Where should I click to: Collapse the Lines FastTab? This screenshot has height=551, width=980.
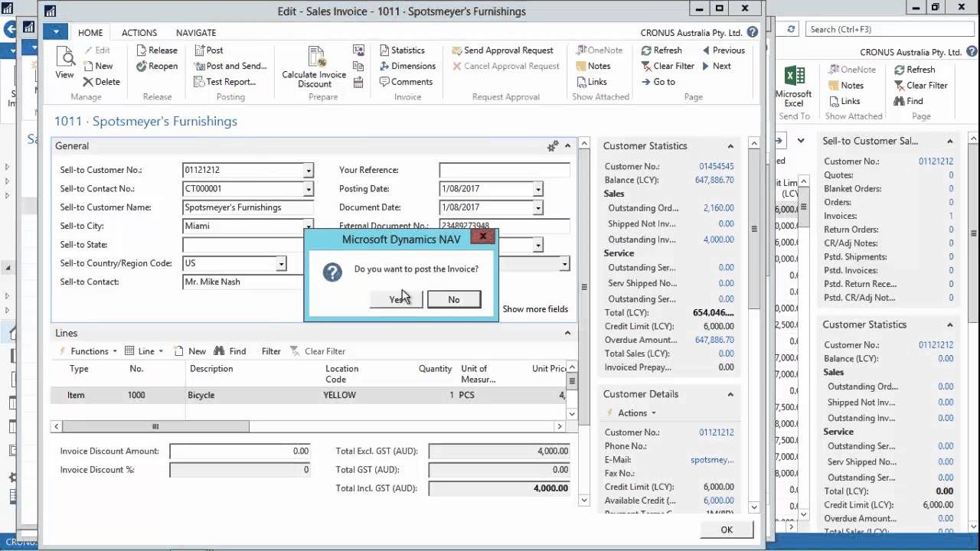click(x=567, y=333)
